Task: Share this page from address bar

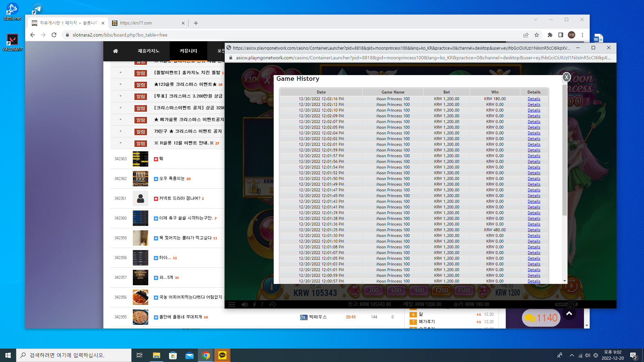Action: tap(526, 35)
